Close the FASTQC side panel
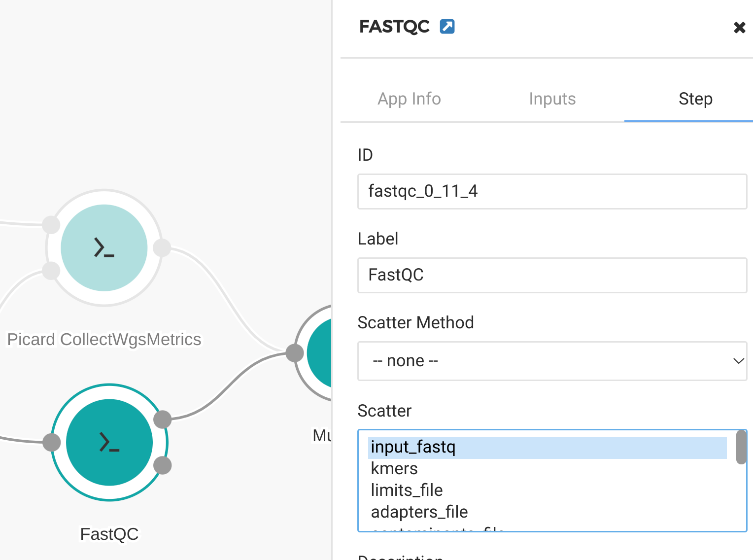Viewport: 753px width, 560px height. 739,28
